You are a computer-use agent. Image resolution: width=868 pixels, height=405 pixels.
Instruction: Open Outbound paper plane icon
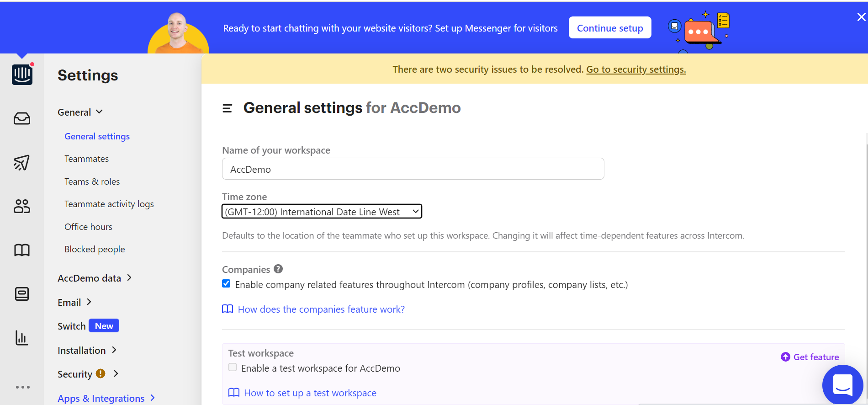click(22, 163)
